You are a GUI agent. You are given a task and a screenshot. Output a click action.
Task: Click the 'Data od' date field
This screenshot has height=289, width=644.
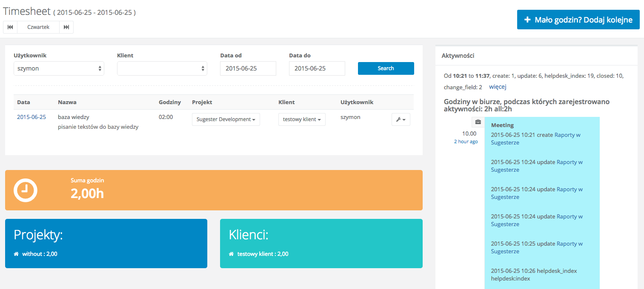pyautogui.click(x=248, y=68)
